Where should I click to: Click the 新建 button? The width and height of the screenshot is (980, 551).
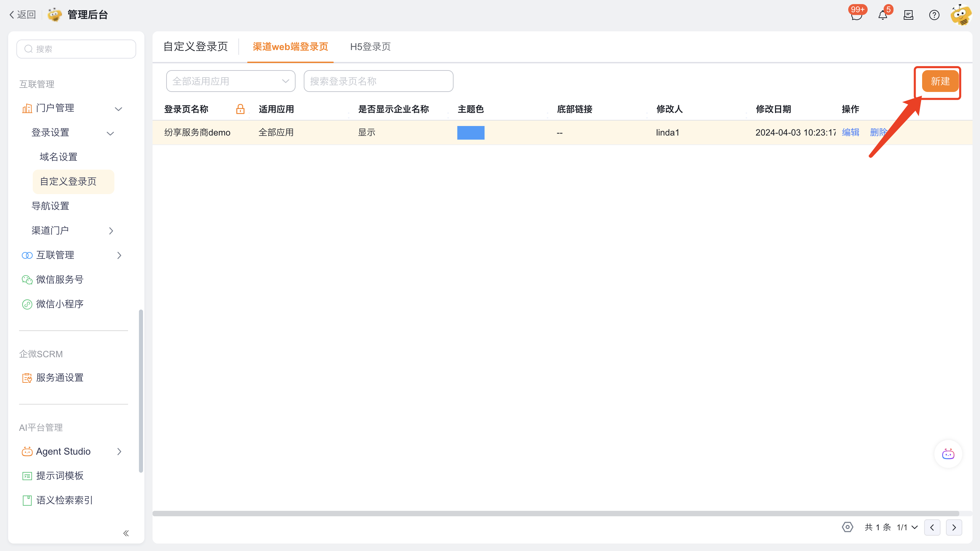point(940,81)
